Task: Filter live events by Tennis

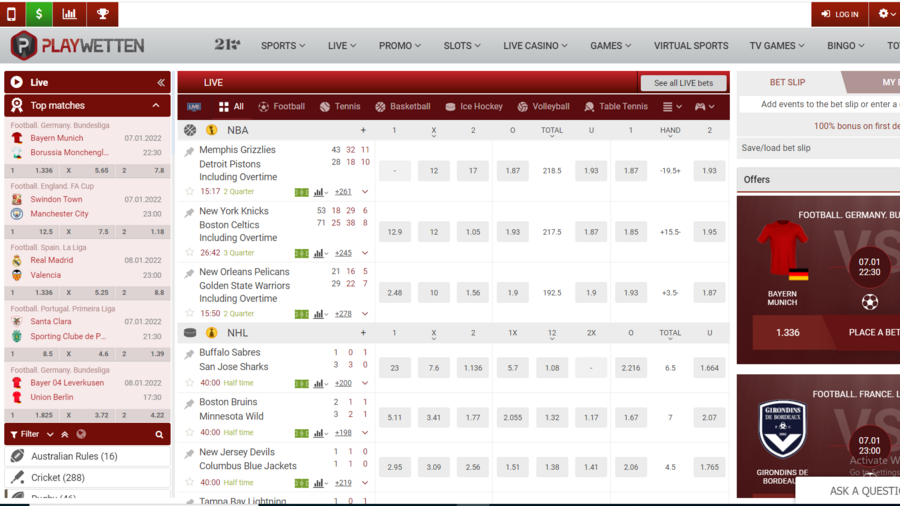Action: [x=340, y=107]
